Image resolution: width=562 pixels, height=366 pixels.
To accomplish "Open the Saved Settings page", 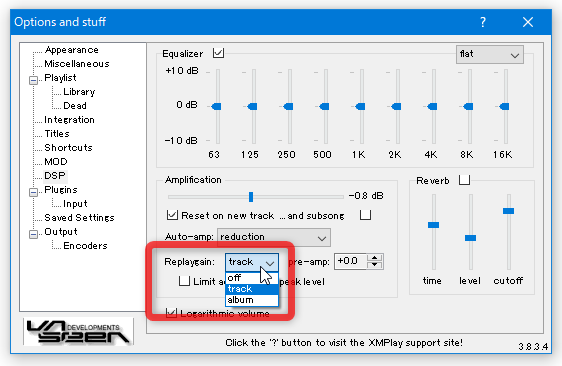I will pyautogui.click(x=79, y=218).
